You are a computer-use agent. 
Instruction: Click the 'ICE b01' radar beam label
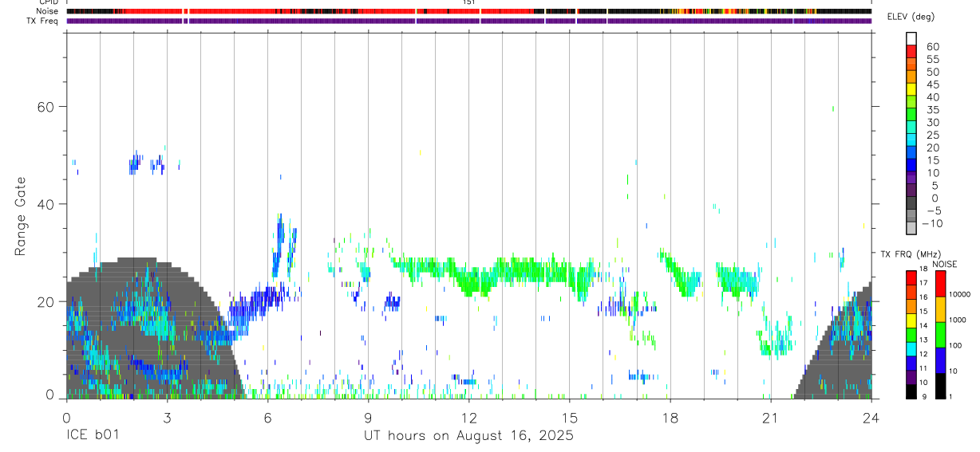92,436
